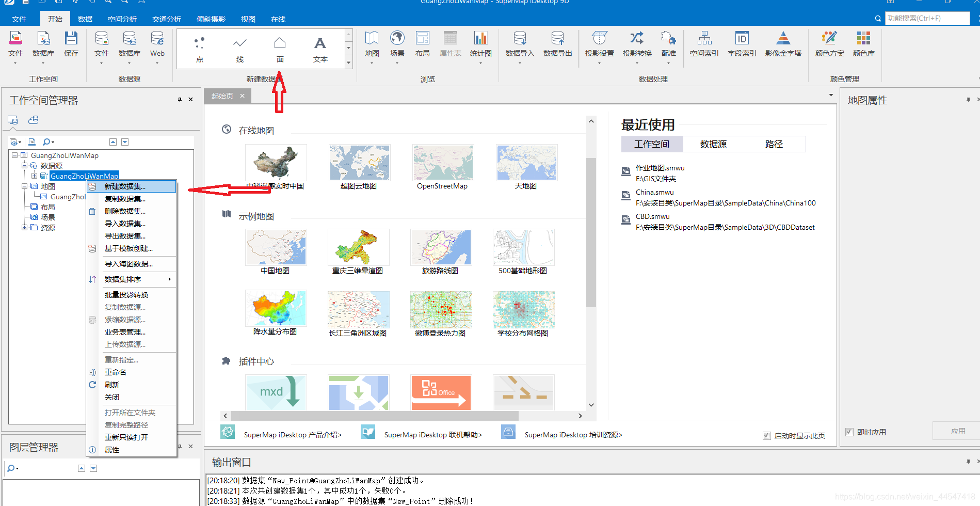Collapse the 数据源 tree node
980x506 pixels.
[24, 165]
